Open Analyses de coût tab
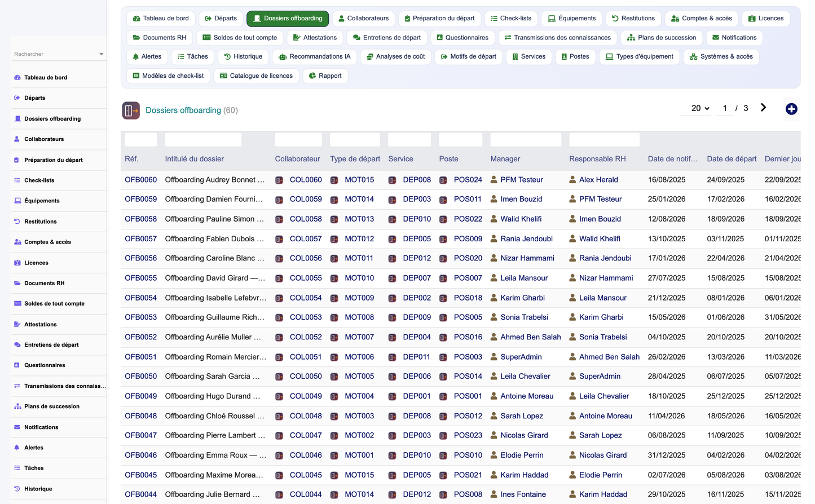This screenshot has height=504, width=815. pos(396,57)
